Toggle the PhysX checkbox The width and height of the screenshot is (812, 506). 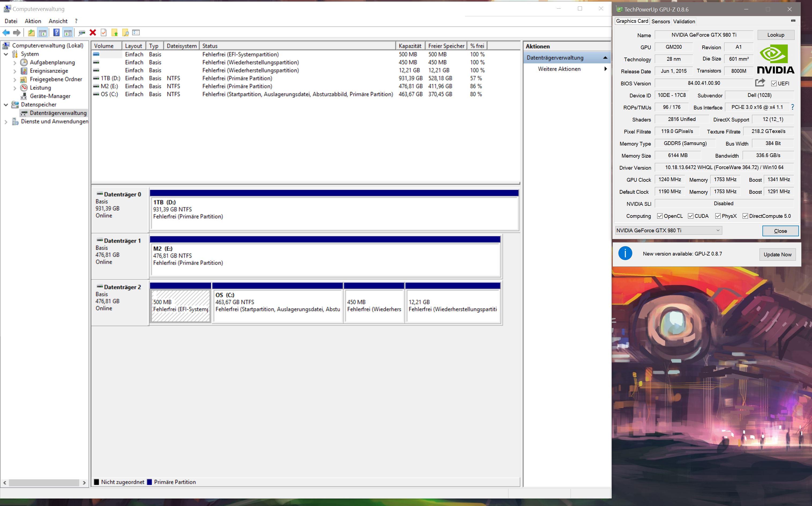pyautogui.click(x=717, y=216)
